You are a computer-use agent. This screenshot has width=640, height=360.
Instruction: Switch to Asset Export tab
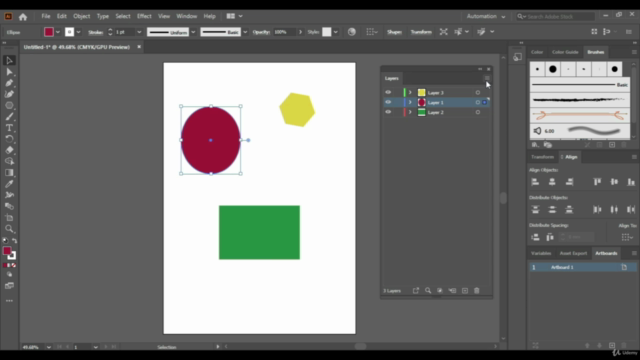click(573, 253)
